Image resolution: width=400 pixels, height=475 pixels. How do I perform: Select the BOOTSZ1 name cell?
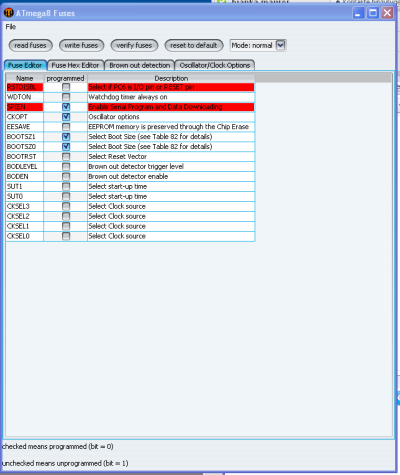(25, 137)
